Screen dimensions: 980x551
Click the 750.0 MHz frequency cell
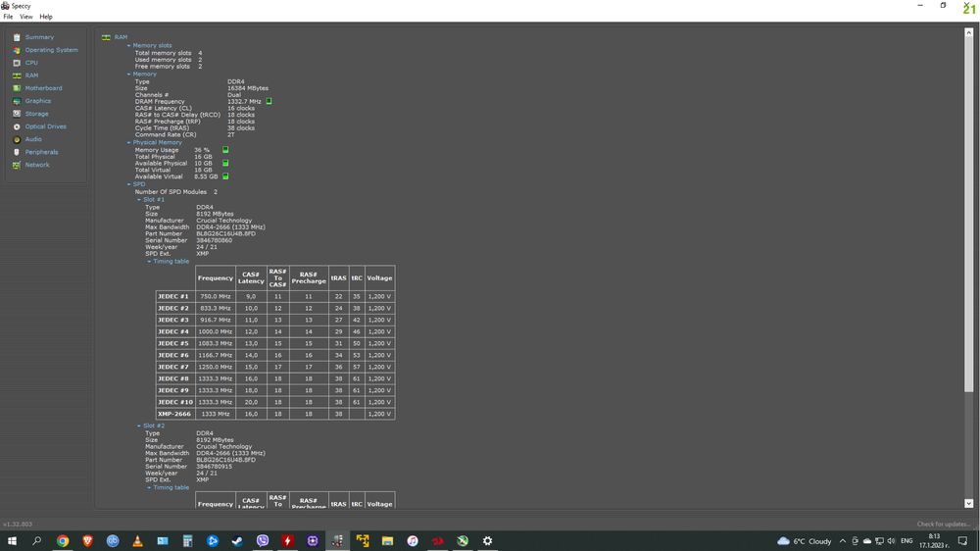[216, 296]
